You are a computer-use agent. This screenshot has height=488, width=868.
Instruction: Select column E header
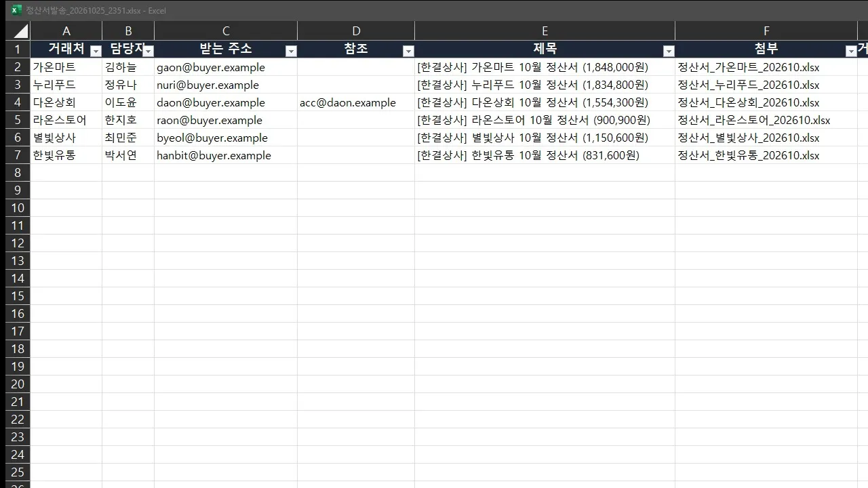pyautogui.click(x=545, y=31)
